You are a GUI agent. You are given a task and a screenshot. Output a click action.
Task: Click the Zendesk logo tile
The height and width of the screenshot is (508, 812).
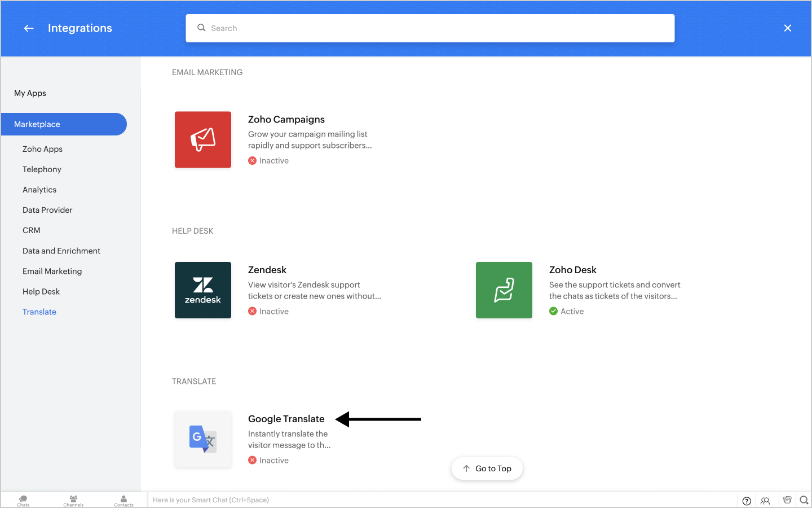(x=203, y=290)
